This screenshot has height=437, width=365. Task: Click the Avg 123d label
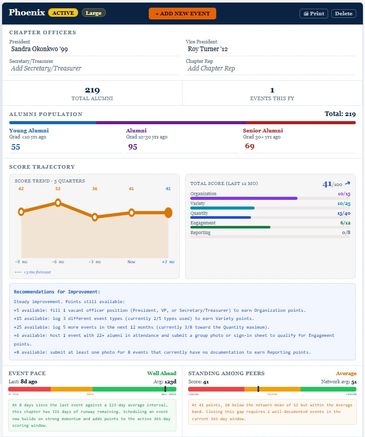point(165,381)
